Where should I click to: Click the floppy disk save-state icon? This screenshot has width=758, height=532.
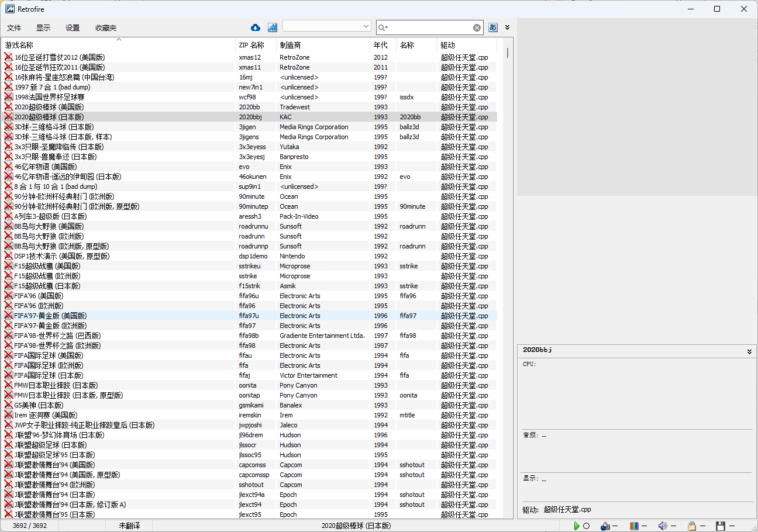tap(721, 526)
